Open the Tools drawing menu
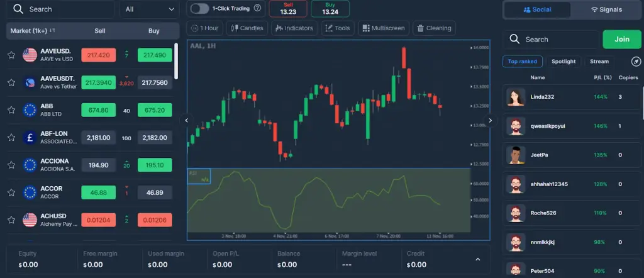Viewport: 644px width, 278px height. [x=338, y=28]
